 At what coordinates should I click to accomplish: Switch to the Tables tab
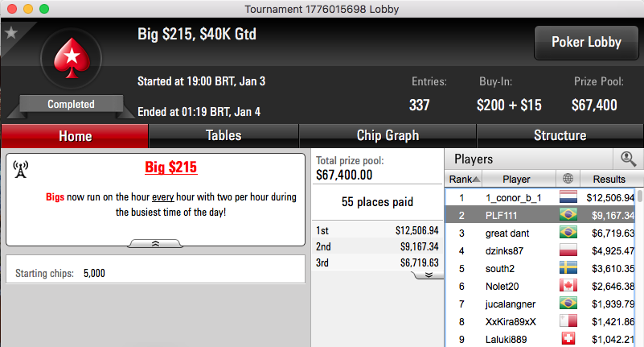pos(224,136)
